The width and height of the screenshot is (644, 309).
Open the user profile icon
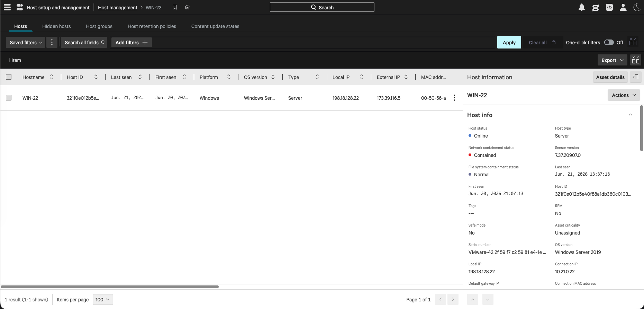pos(623,7)
